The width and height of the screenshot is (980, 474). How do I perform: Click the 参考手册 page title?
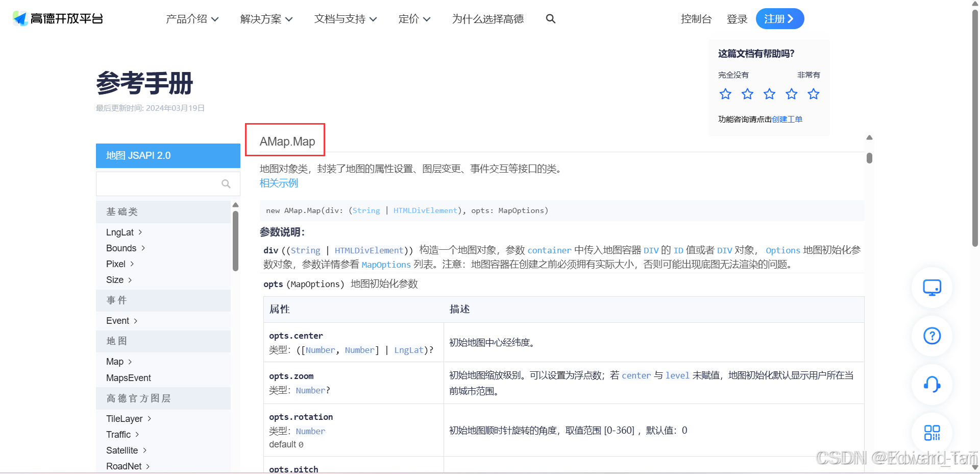pos(144,83)
